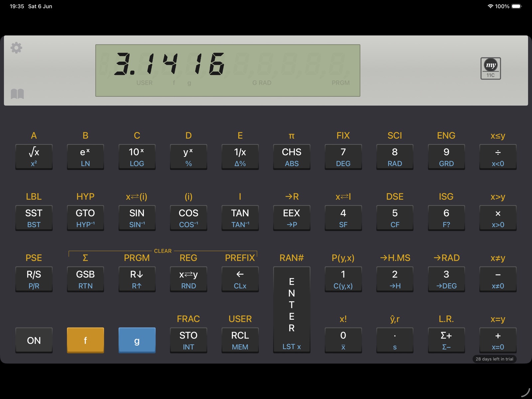Tap the Σ+ summation key
The width and height of the screenshot is (532, 399).
pos(446,340)
